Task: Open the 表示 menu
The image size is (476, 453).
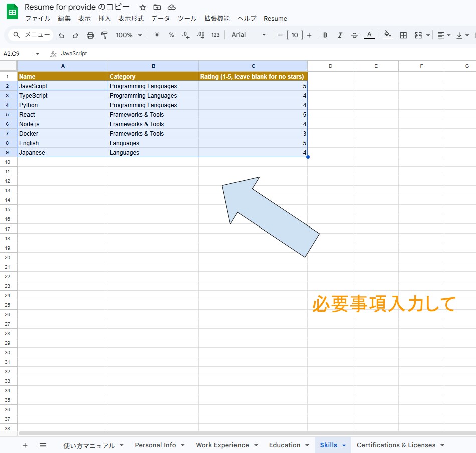Action: pos(84,18)
